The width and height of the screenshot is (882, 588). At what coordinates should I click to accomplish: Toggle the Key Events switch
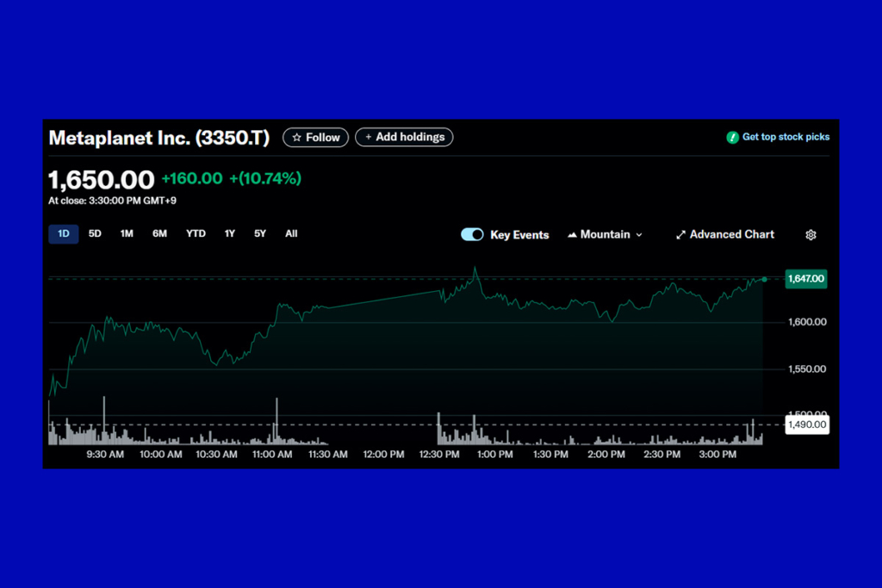pos(472,234)
